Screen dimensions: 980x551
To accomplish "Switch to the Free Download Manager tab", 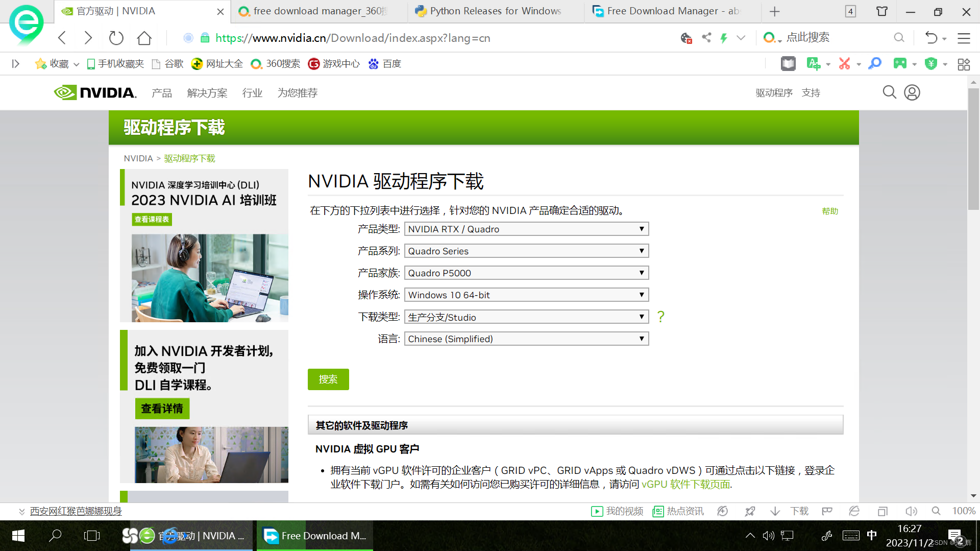I will coord(672,11).
